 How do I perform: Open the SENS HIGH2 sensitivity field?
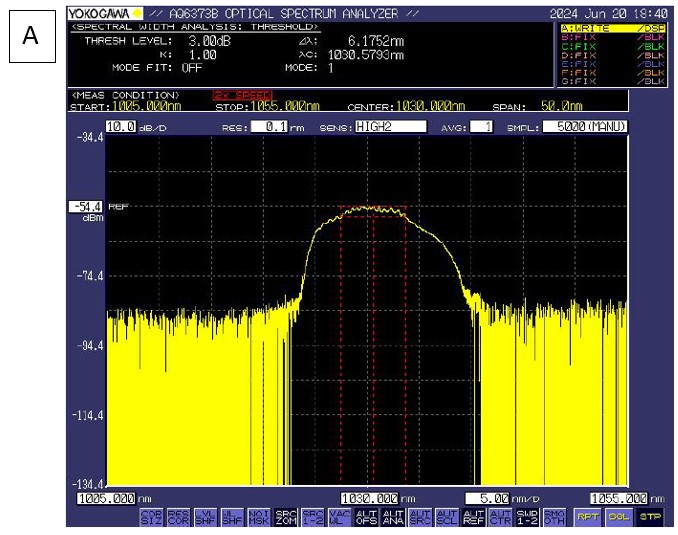pyautogui.click(x=390, y=127)
